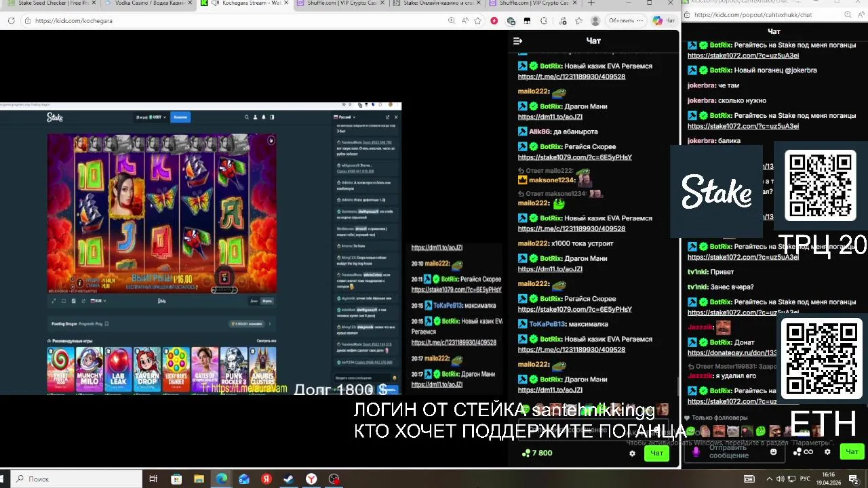Open Yandex app on the taskbar
The image size is (868, 488).
pyautogui.click(x=267, y=479)
